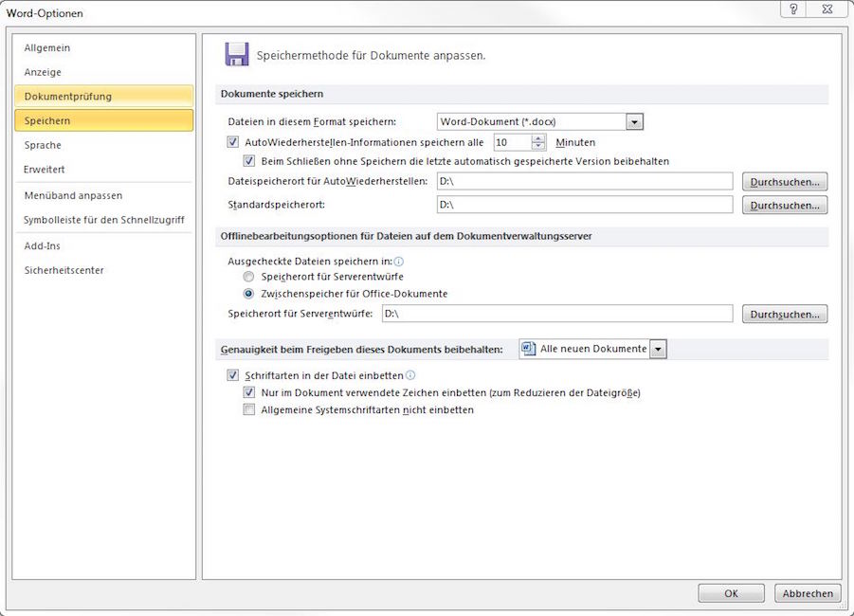Confirm settings with OK button
Screen dimensions: 854x616
click(x=731, y=593)
